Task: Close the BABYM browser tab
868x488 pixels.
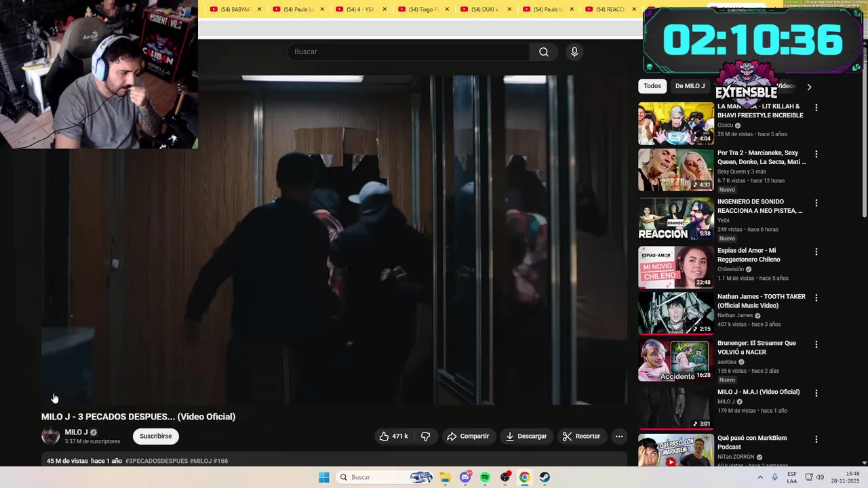Action: (259, 9)
